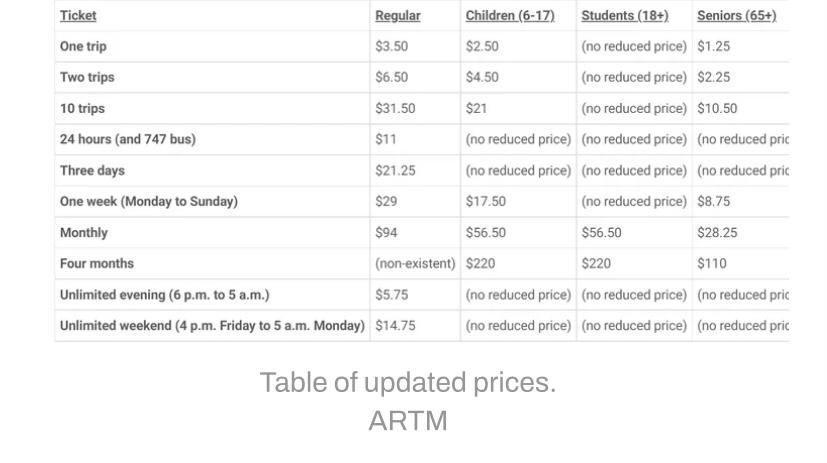The width and height of the screenshot is (827, 463).
Task: Click the Seniors (65+) header
Action: (737, 16)
